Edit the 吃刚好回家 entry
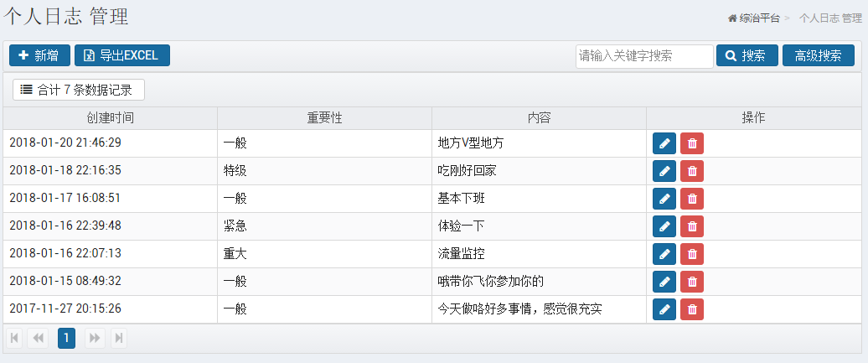This screenshot has width=868, height=363. (664, 171)
